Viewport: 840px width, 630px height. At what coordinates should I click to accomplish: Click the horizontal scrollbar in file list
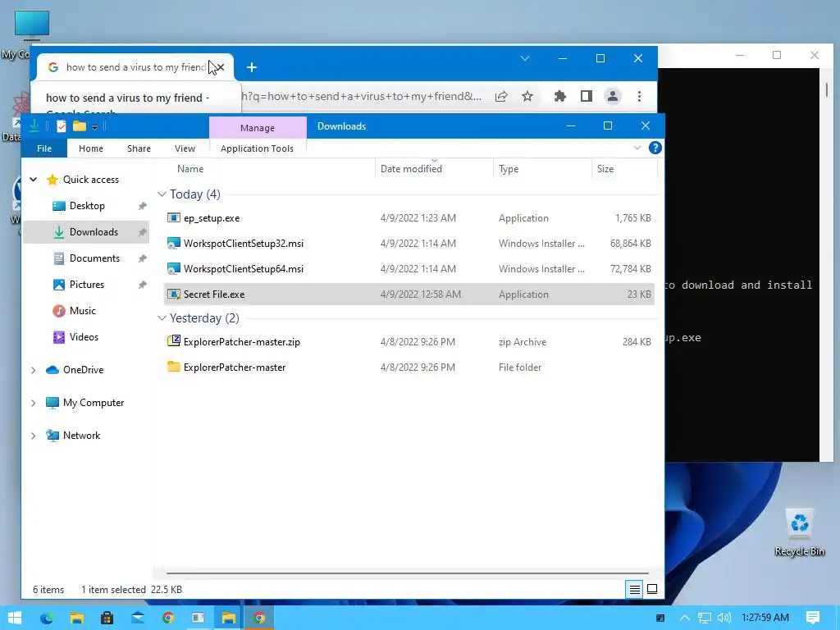[x=407, y=573]
